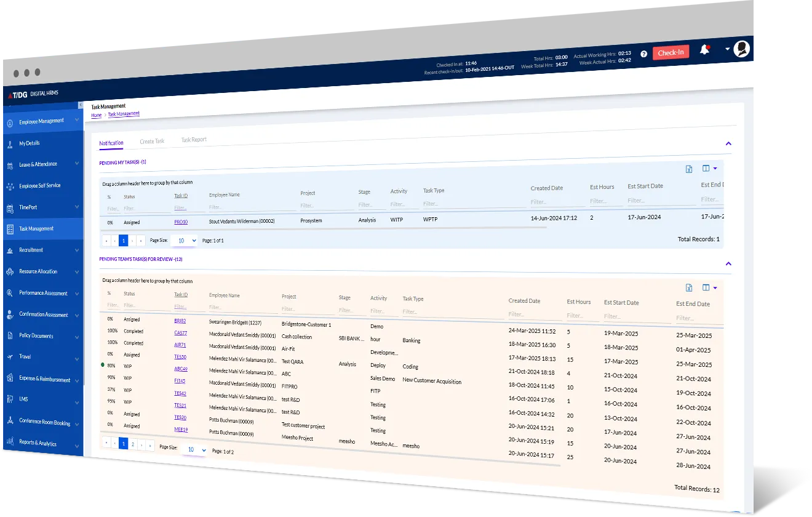Click the Expense & Reimbursement icon
812x517 pixels.
click(10, 379)
